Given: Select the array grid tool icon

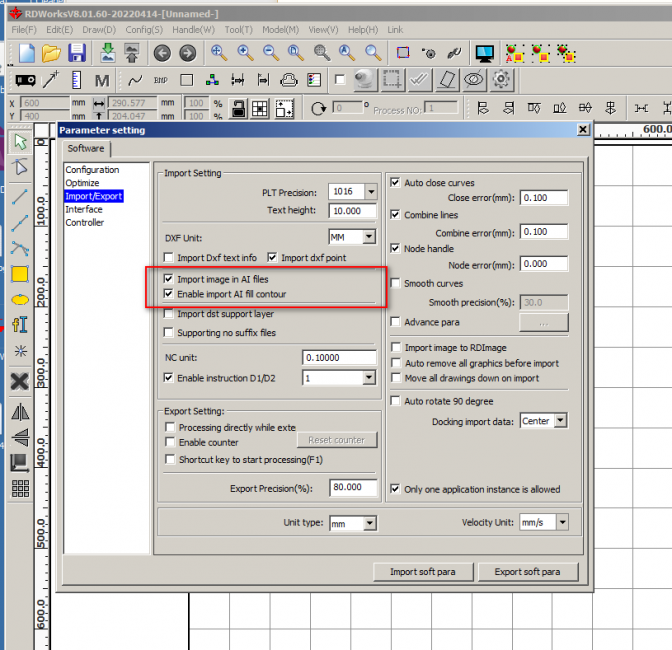Looking at the screenshot, I should coord(19,489).
